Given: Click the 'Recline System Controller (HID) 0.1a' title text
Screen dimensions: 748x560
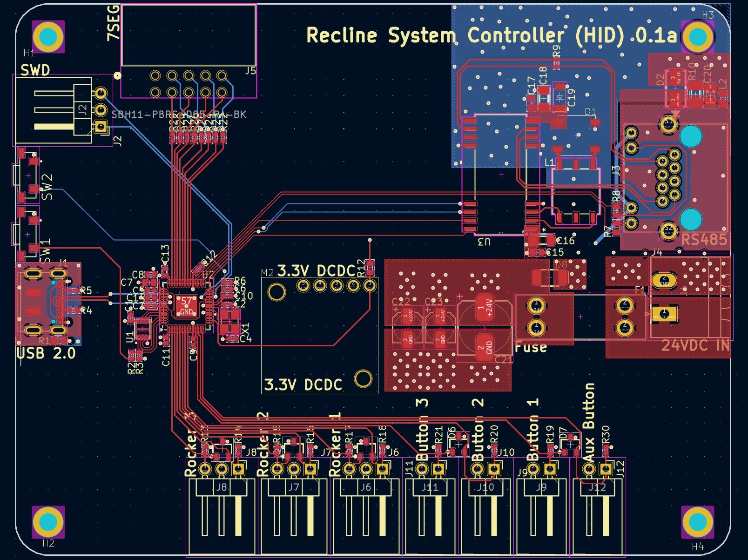Looking at the screenshot, I should click(492, 35).
